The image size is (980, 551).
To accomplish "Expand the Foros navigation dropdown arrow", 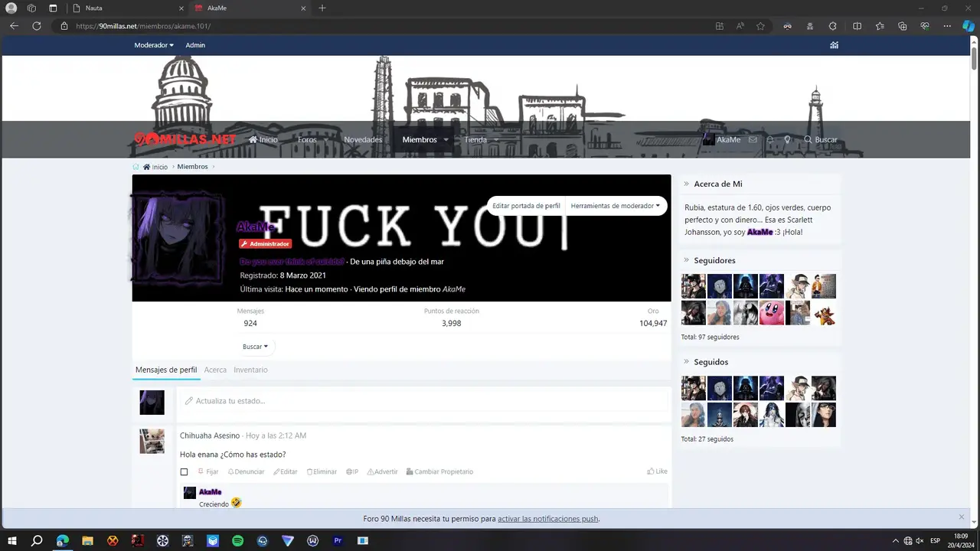I will click(326, 140).
